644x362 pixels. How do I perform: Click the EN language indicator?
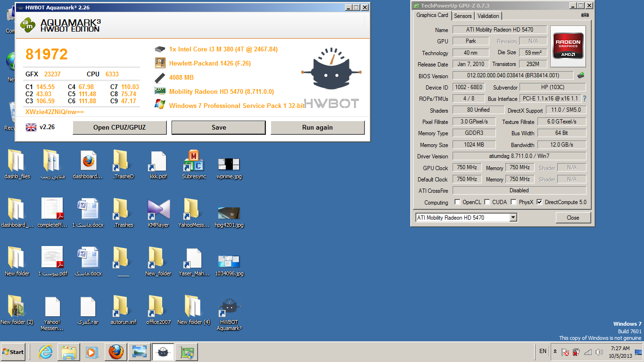(543, 351)
